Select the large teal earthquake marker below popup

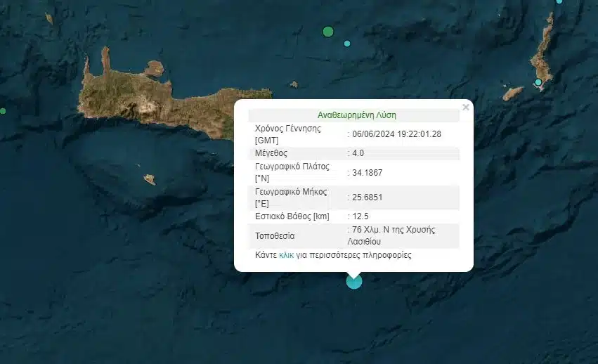(354, 281)
